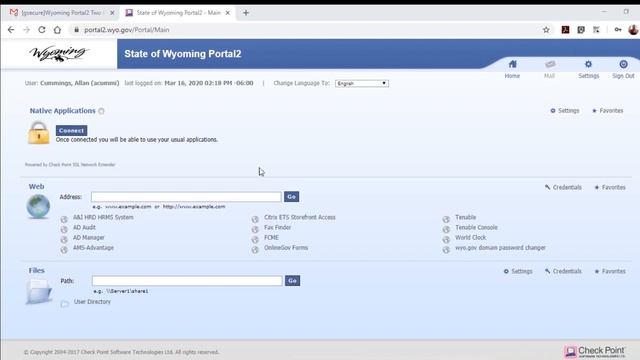Go back to the previous page
Screen dimensions: 640x360
point(11,30)
